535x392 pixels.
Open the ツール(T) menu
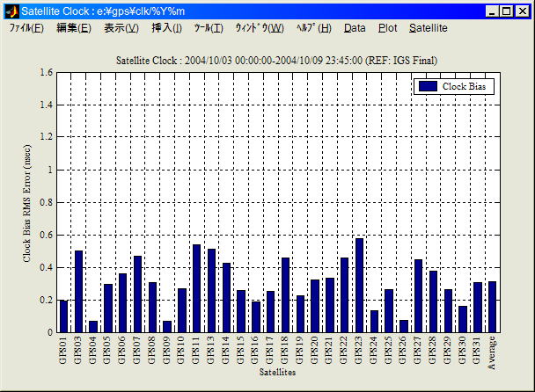click(209, 28)
